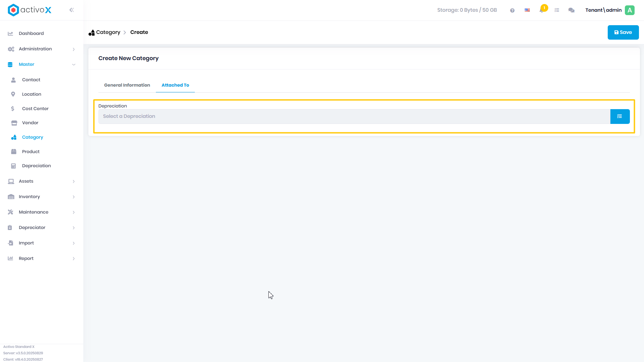The image size is (644, 362).
Task: Open the chat messages icon
Action: pyautogui.click(x=571, y=10)
